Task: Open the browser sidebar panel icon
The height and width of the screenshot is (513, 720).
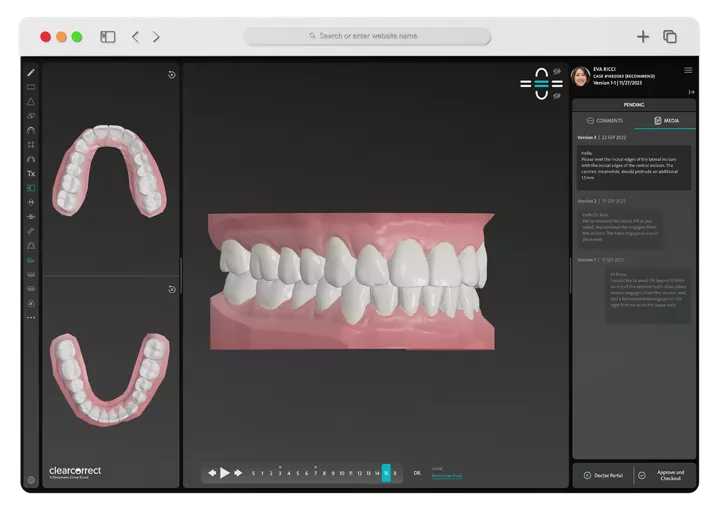Action: coord(108,37)
